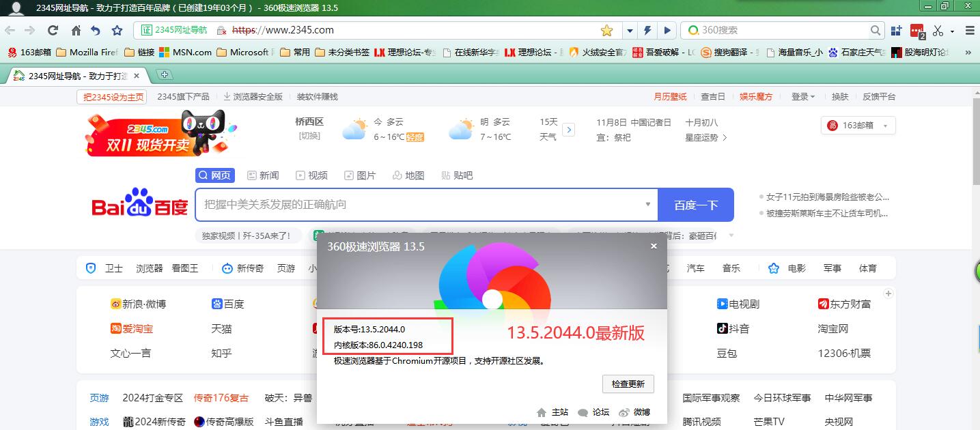Click the lightning speed mode icon
Screen dimensions: 980x430
pos(648,30)
